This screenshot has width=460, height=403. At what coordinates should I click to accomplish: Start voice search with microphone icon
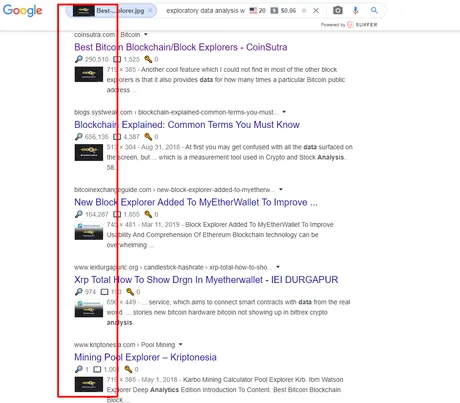pyautogui.click(x=355, y=11)
